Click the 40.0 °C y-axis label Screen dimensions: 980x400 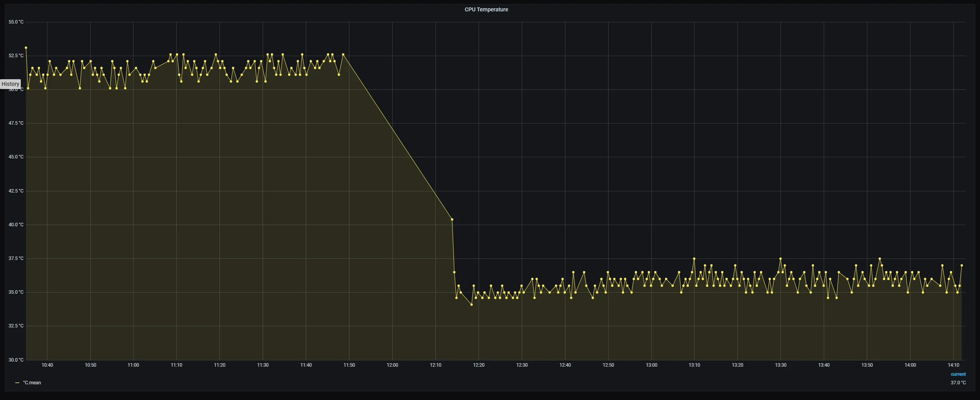tap(16, 225)
